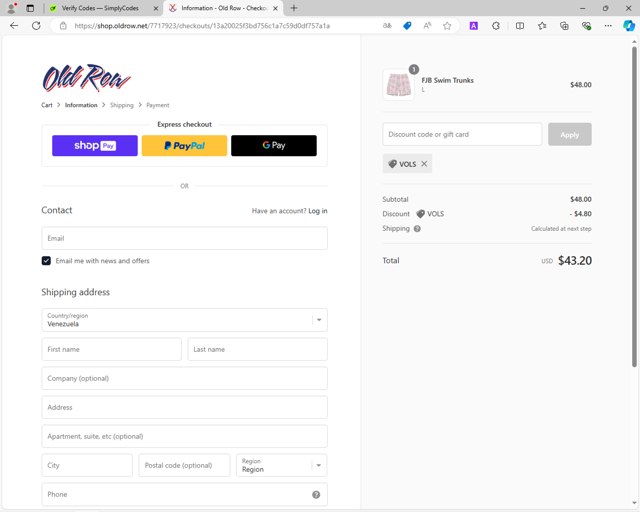This screenshot has width=640, height=512.
Task: Open the Collections icon
Action: [x=564, y=26]
